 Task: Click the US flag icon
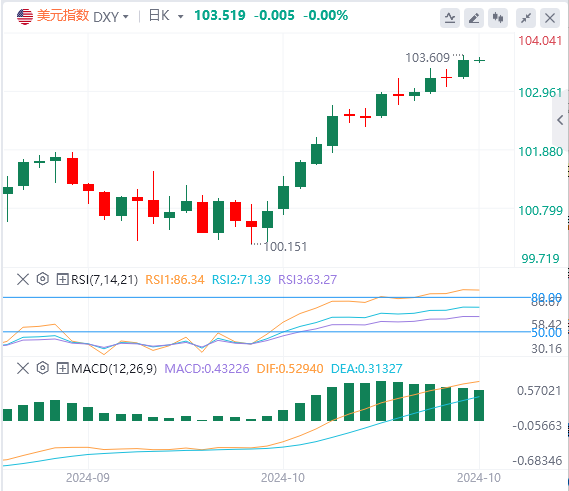pos(25,16)
